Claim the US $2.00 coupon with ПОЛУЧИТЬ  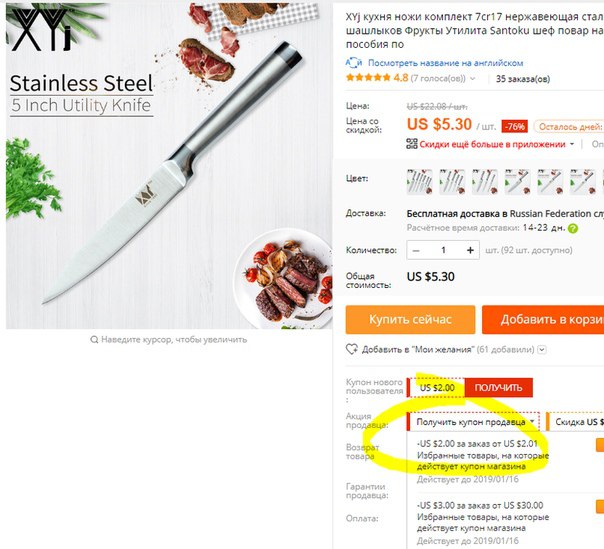click(x=498, y=388)
